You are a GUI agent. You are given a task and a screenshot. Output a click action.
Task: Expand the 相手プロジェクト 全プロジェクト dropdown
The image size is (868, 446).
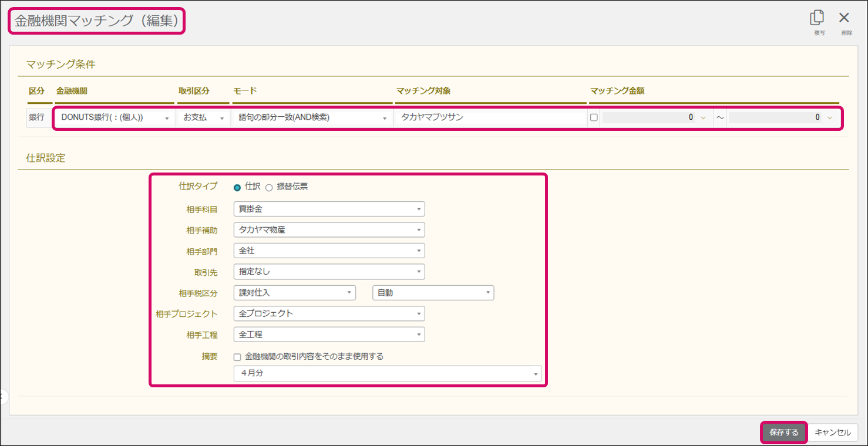click(329, 313)
